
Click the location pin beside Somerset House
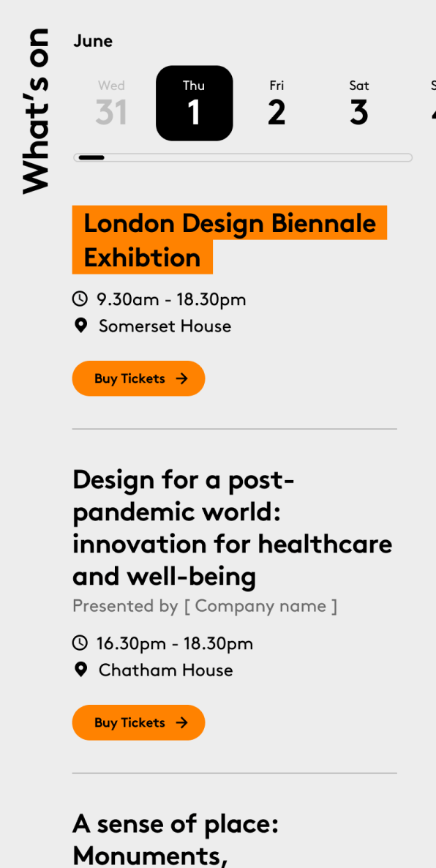80,326
